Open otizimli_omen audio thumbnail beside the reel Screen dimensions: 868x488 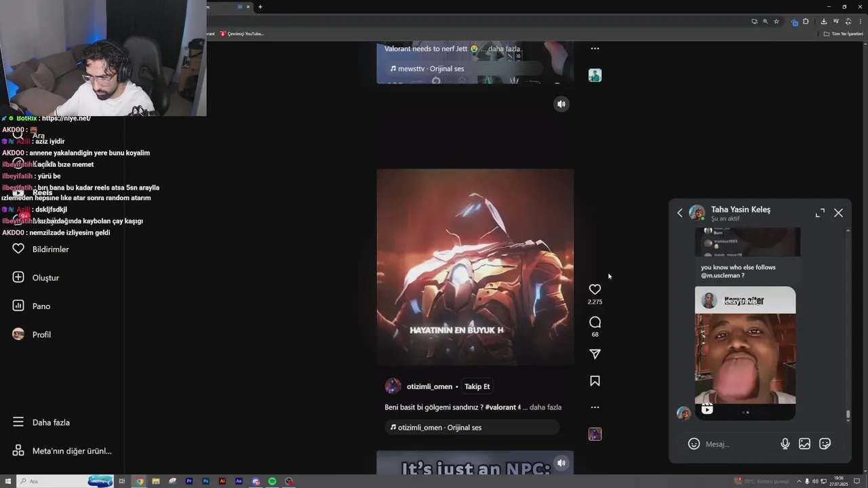pyautogui.click(x=595, y=434)
